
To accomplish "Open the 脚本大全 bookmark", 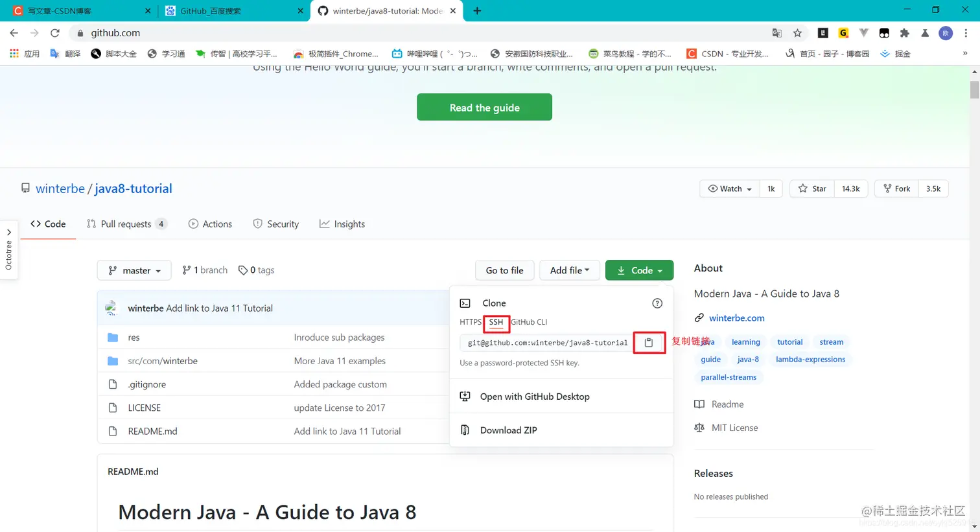I will pos(114,54).
